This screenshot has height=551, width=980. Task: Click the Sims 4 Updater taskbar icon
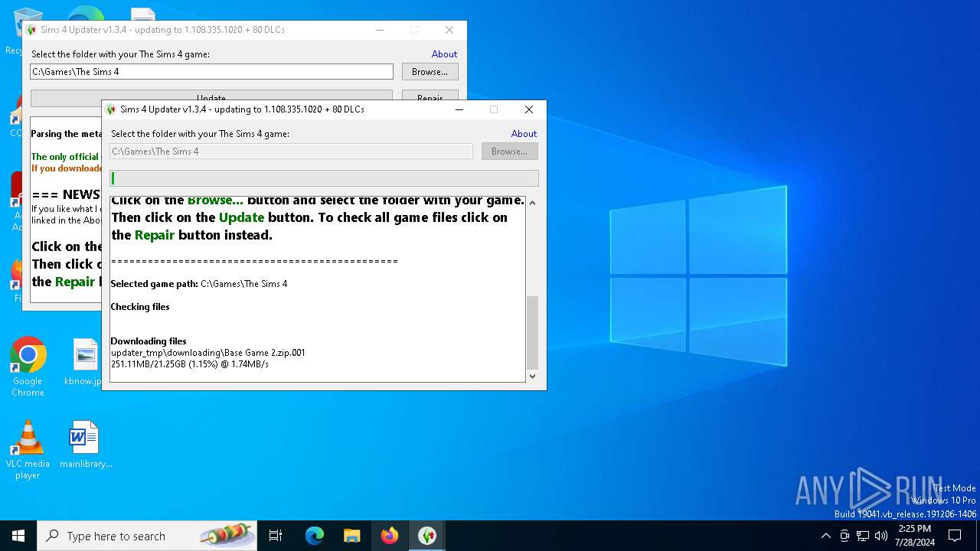tap(427, 536)
